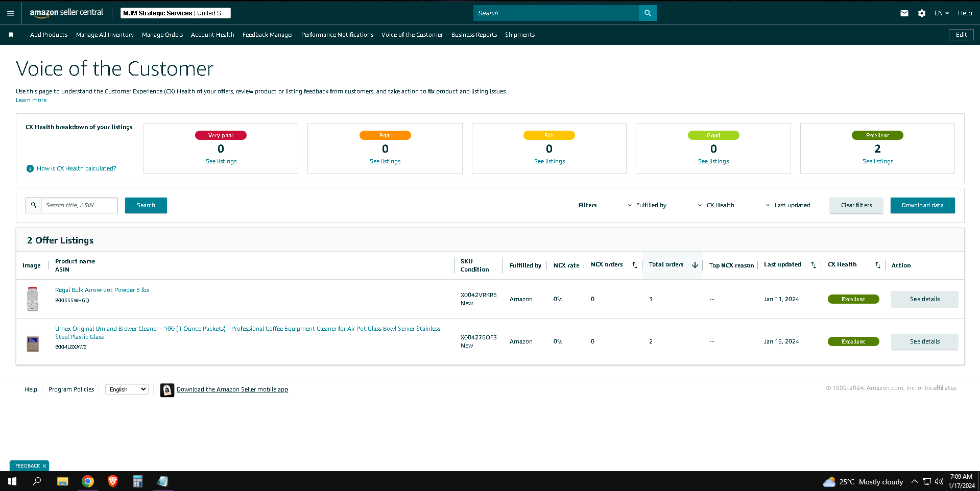Open Brave browser from taskbar
The image size is (980, 491).
(x=113, y=481)
